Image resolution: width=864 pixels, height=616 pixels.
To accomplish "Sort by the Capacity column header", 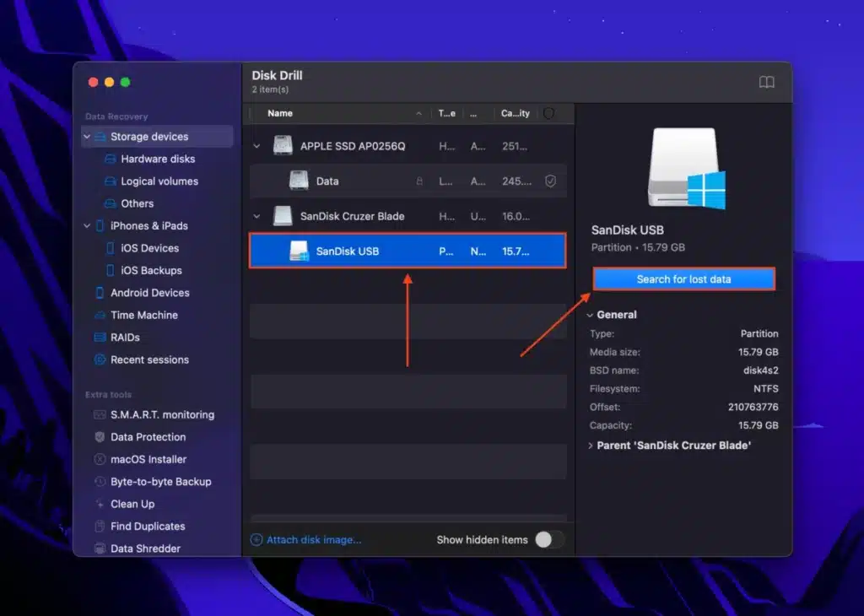I will (516, 114).
